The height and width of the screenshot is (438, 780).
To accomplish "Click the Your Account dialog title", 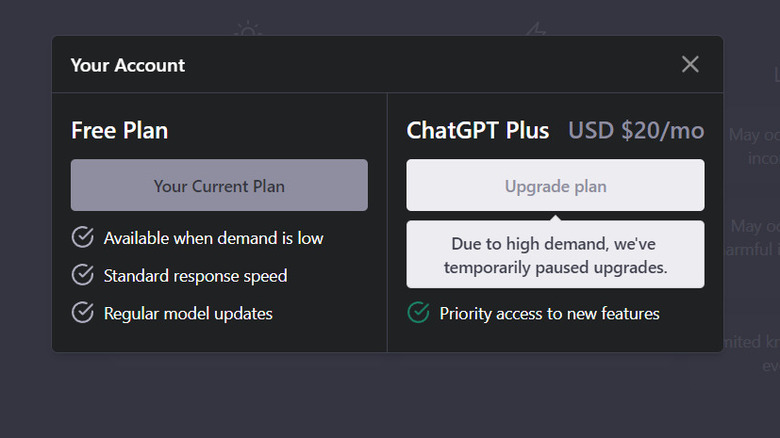I will pos(128,66).
